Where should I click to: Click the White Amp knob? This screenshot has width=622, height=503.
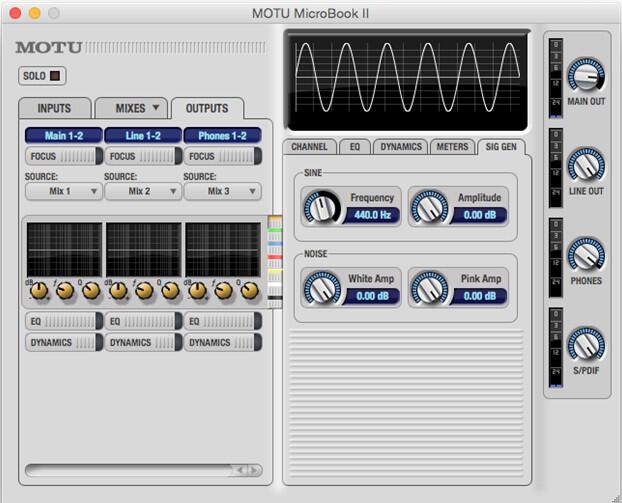322,288
